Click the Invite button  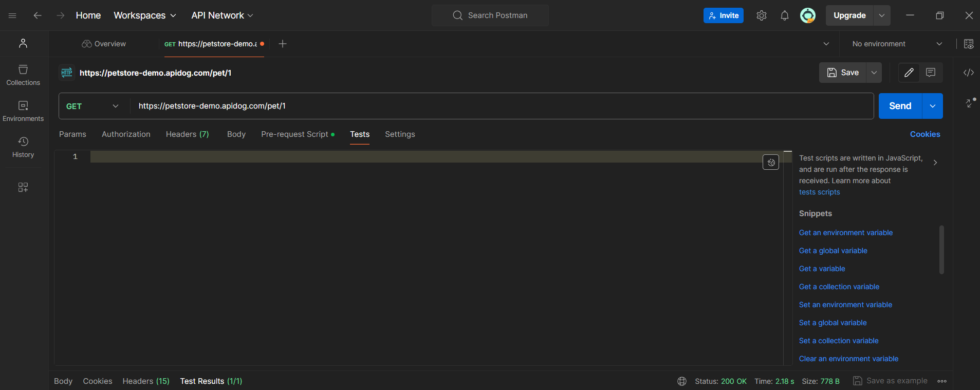click(724, 15)
